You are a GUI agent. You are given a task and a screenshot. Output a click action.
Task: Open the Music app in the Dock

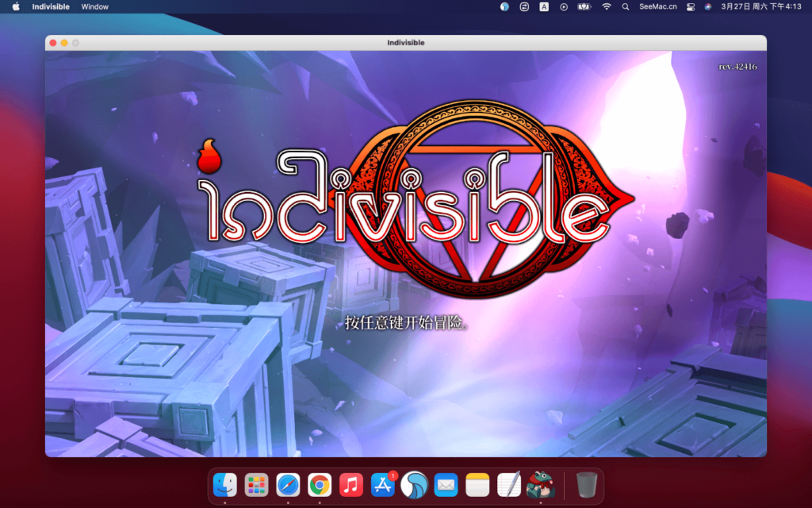click(350, 484)
